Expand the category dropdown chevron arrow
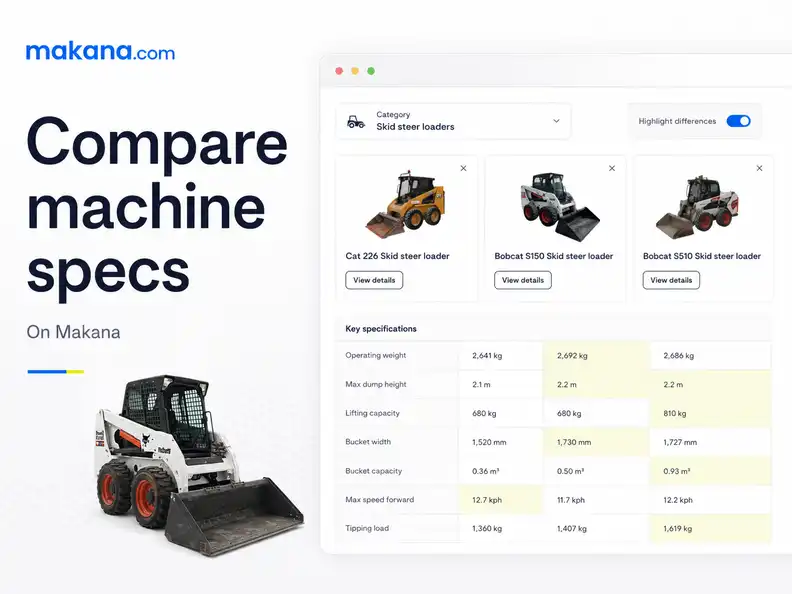Screen dimensions: 792x594 tap(556, 121)
